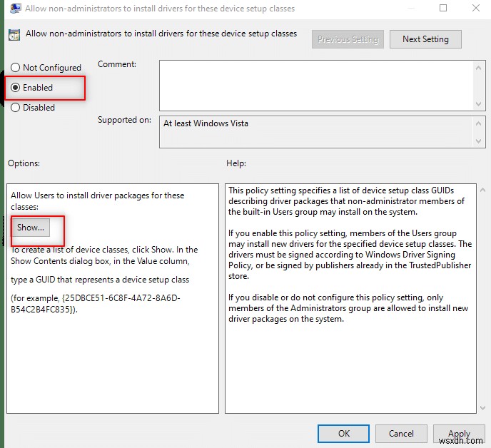Close the policy dialog window

pos(476,8)
